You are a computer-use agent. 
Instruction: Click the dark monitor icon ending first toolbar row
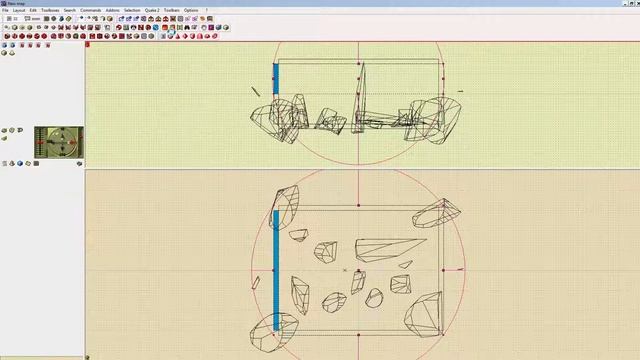210,19
